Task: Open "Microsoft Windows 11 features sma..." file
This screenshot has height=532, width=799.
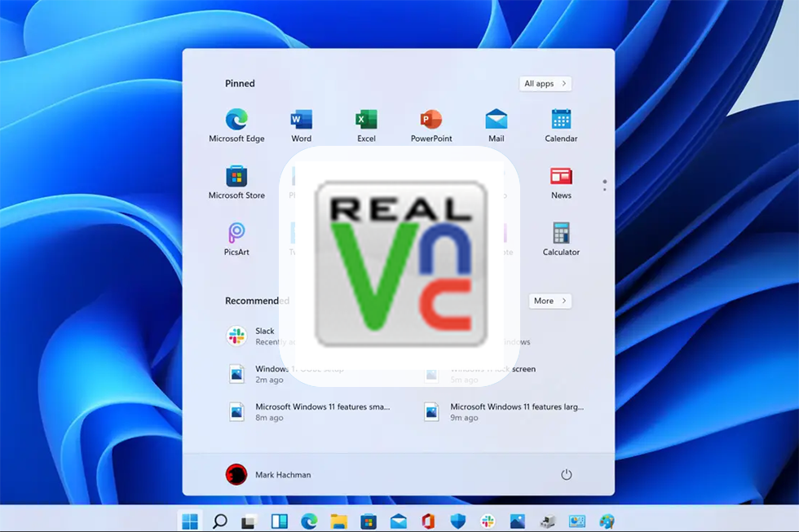Action: click(x=309, y=412)
